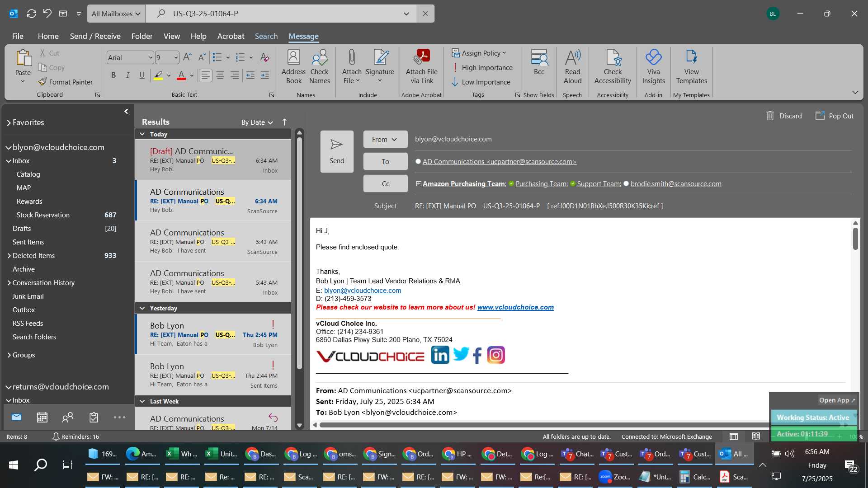868x488 pixels.
Task: Open All Mailboxes search scope dropdown
Action: [116, 14]
